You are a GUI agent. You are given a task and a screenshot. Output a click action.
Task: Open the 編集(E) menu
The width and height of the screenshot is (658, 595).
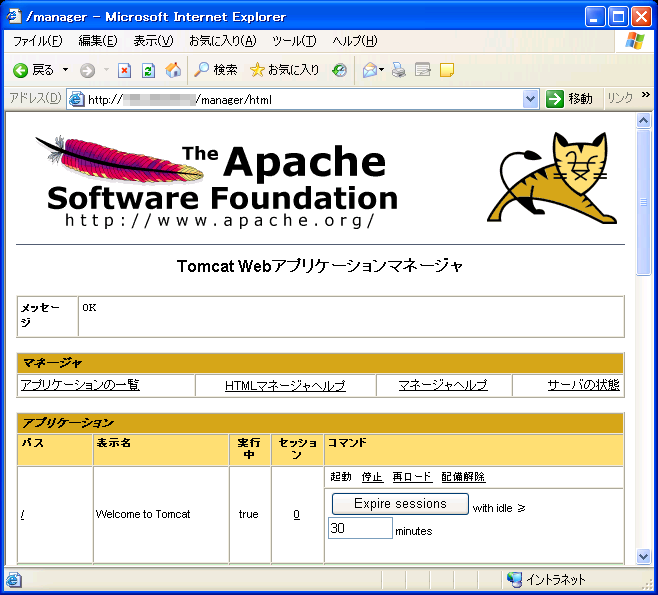(x=98, y=41)
